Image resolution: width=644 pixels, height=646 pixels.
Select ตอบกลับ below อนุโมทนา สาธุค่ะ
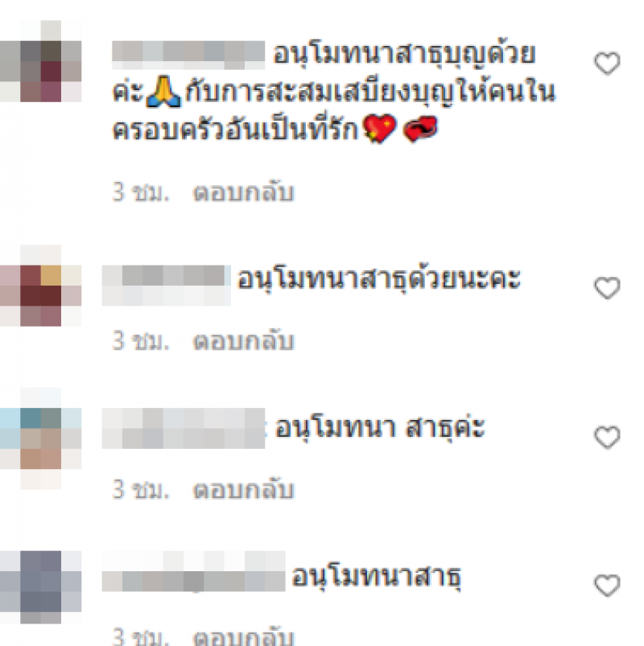244,490
